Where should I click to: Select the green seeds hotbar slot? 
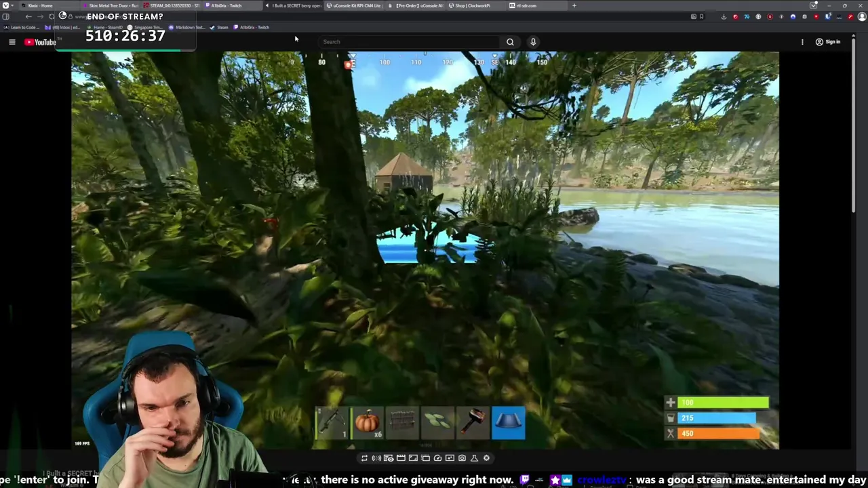(438, 423)
